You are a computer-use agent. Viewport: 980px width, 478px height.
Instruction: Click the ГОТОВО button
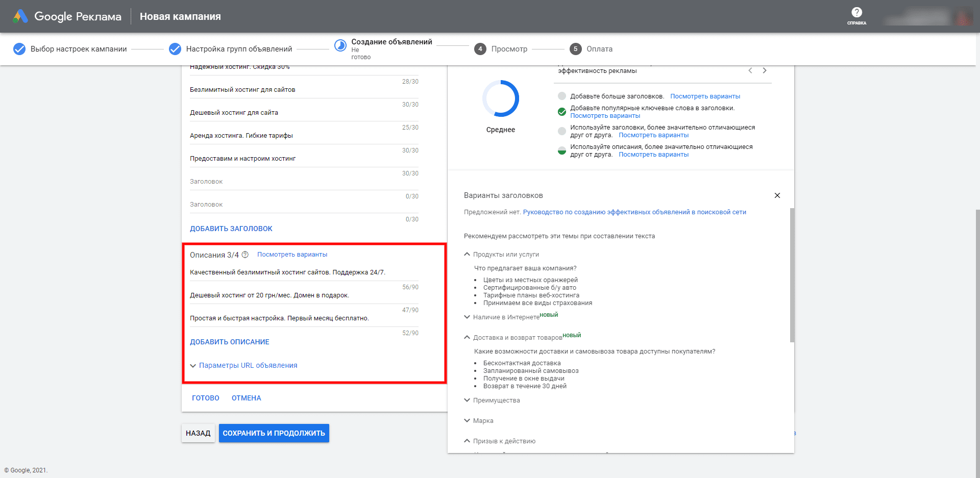pos(206,398)
